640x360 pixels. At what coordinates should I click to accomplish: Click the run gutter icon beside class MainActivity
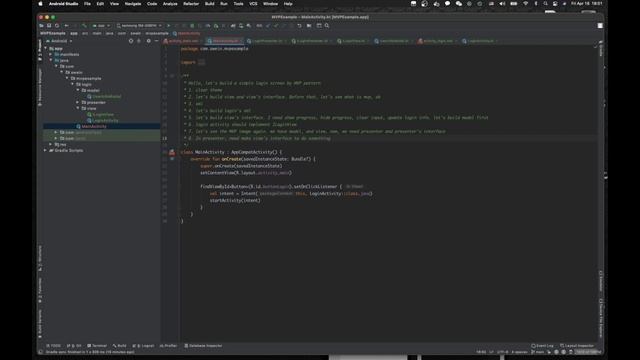pos(172,152)
